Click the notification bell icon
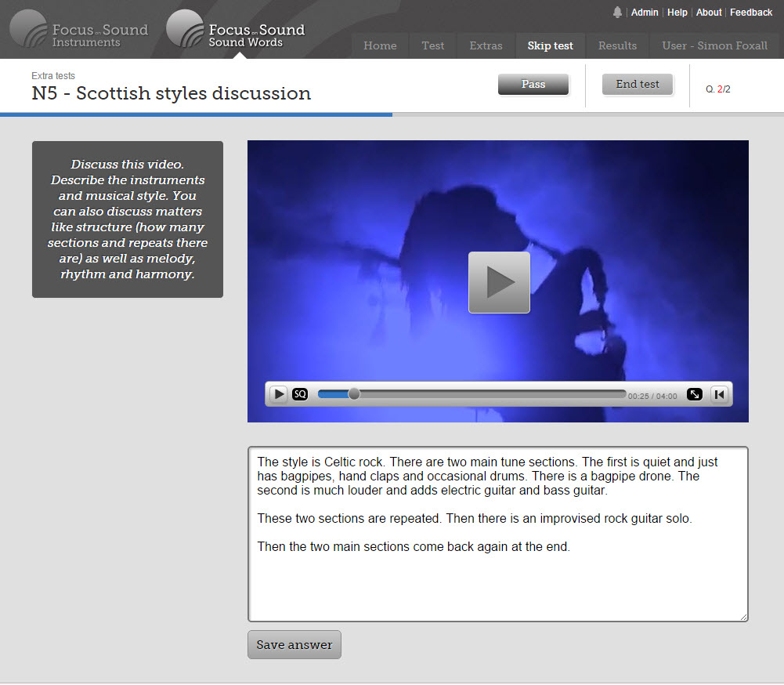This screenshot has width=784, height=685. click(x=617, y=13)
